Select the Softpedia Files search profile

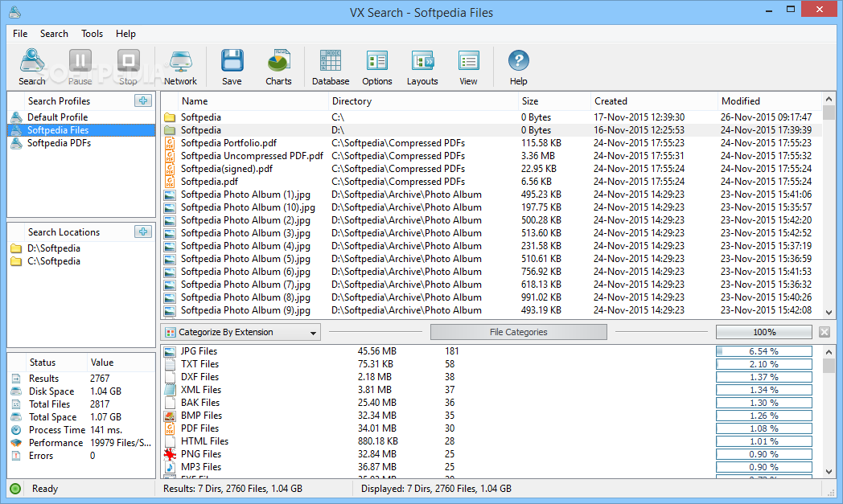(82, 130)
